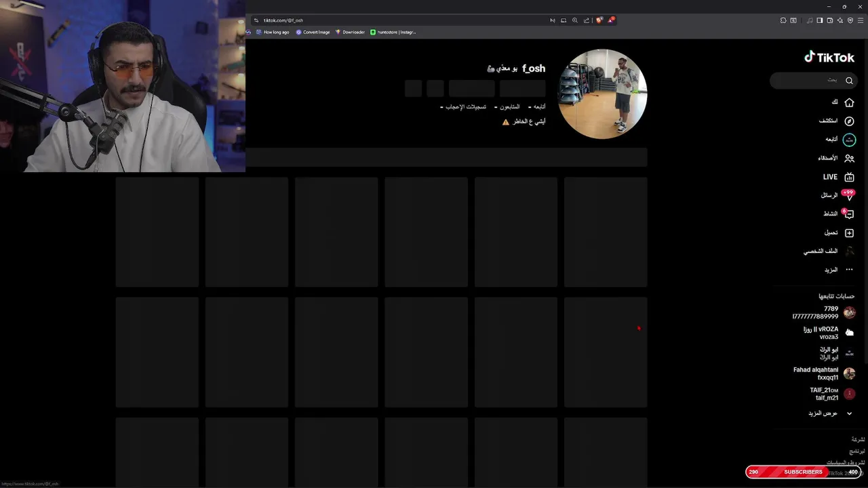Click the search magnifier icon in TikTok sidebar

[849, 81]
